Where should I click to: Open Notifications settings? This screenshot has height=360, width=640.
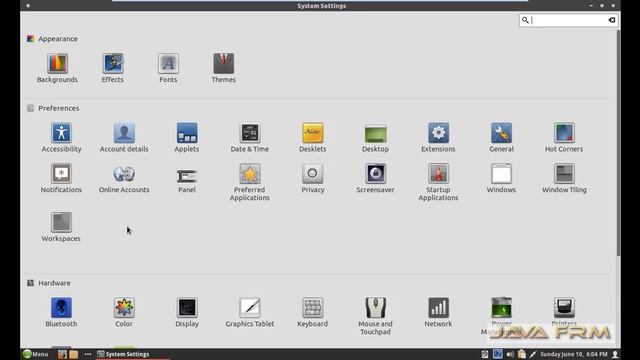coord(61,178)
